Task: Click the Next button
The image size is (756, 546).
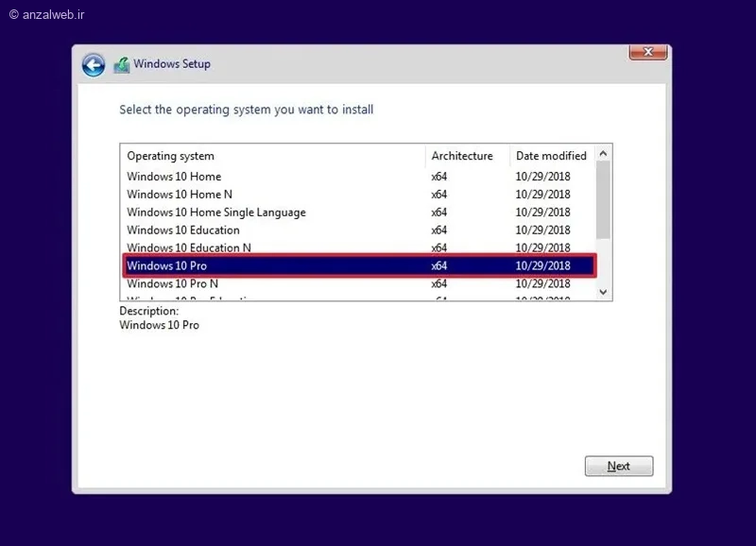Action: [619, 466]
